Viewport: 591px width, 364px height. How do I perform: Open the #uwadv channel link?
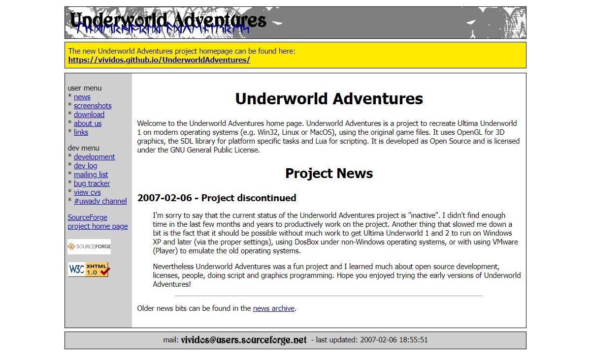[100, 201]
